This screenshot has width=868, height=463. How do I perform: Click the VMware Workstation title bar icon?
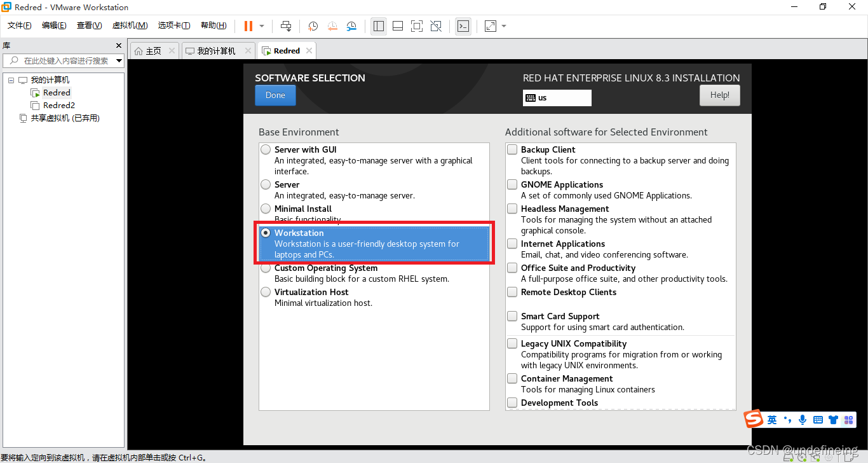tap(6, 7)
